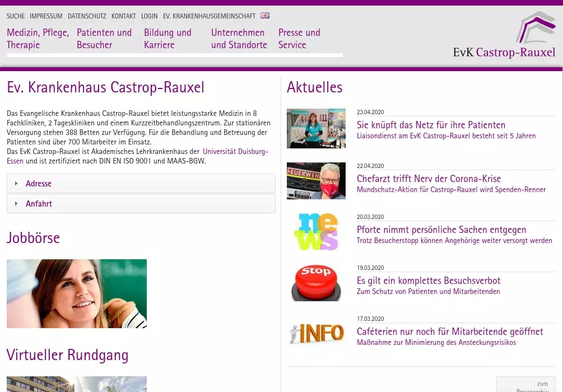Click the English language flag icon
Image resolution: width=563 pixels, height=392 pixels.
tap(265, 16)
